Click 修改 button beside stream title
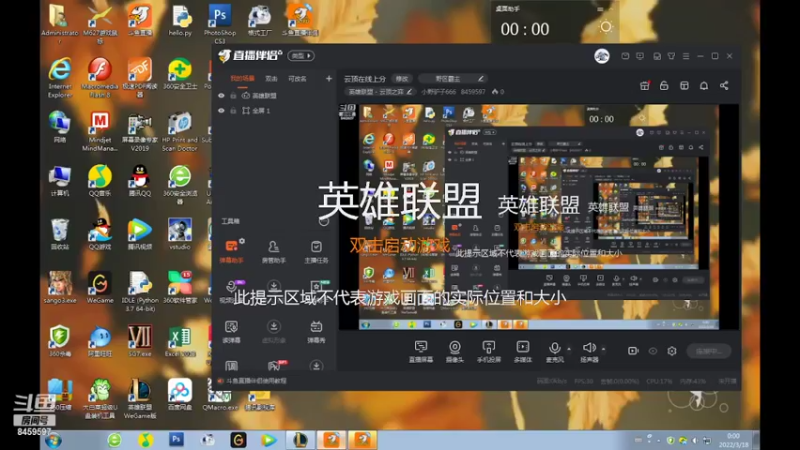The image size is (800, 450). (402, 79)
